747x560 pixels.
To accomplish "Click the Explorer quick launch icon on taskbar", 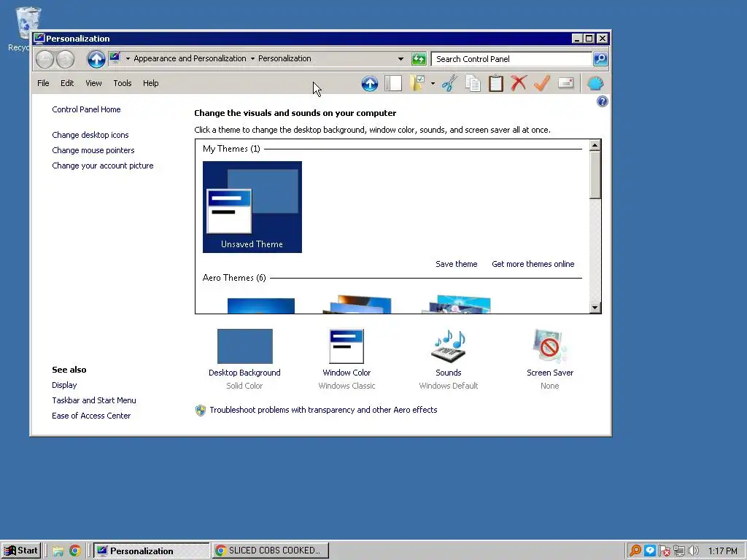I will [x=58, y=551].
